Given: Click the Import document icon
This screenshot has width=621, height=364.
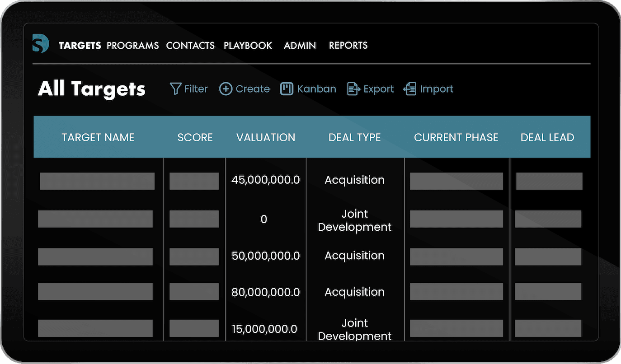Looking at the screenshot, I should coord(410,89).
